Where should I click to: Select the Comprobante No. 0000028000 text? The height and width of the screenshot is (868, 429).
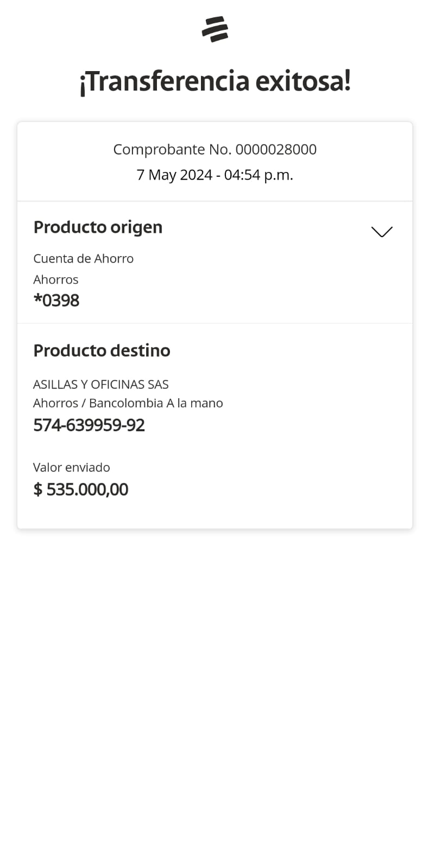pyautogui.click(x=215, y=149)
